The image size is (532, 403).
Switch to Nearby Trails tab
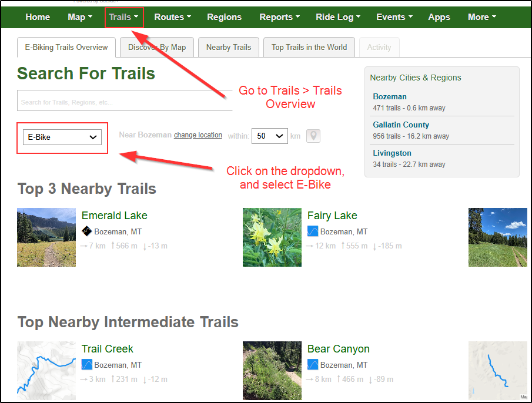(229, 48)
